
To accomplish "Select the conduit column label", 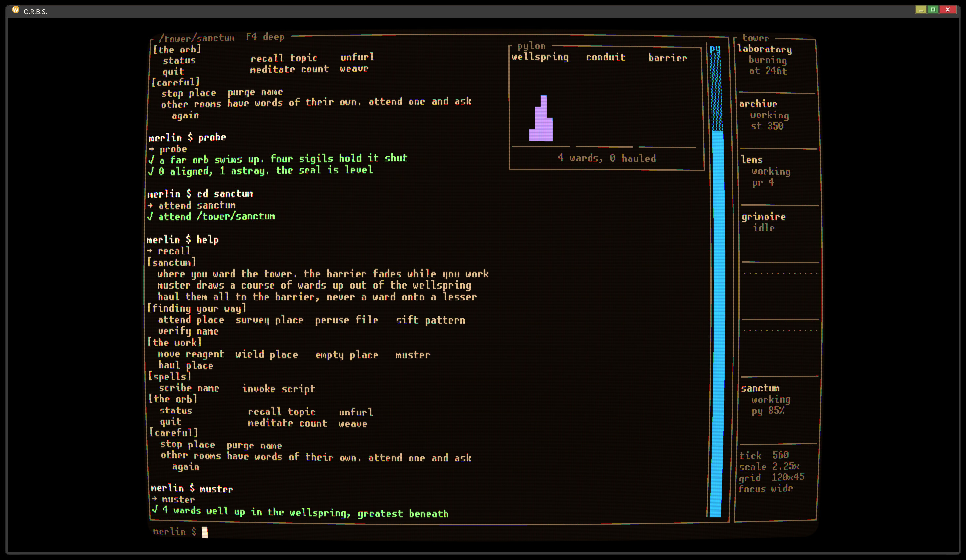I will pyautogui.click(x=605, y=57).
